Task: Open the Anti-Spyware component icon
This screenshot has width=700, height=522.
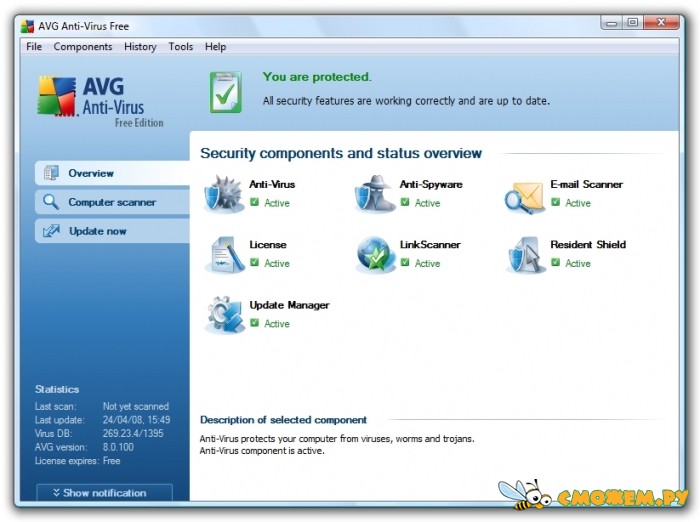Action: [375, 194]
